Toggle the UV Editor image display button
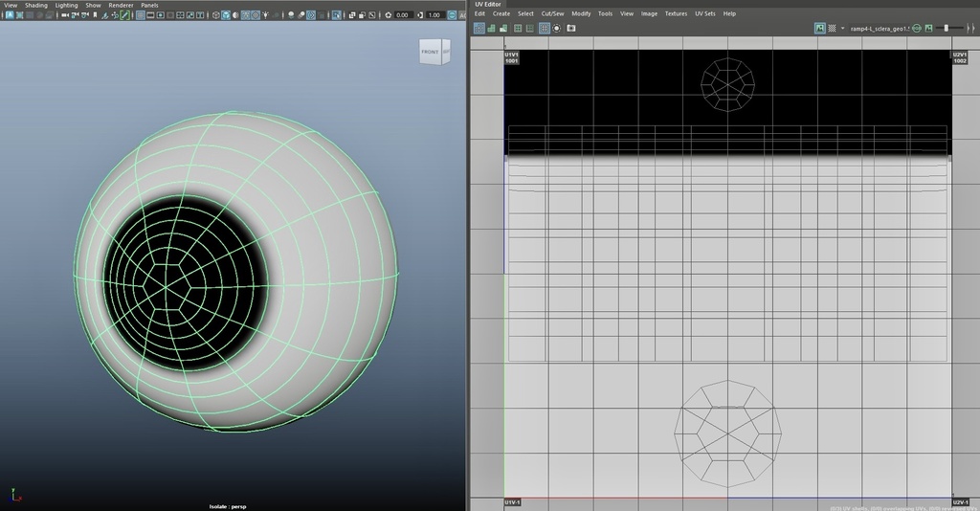Screen dimensions: 980x511 click(x=820, y=28)
